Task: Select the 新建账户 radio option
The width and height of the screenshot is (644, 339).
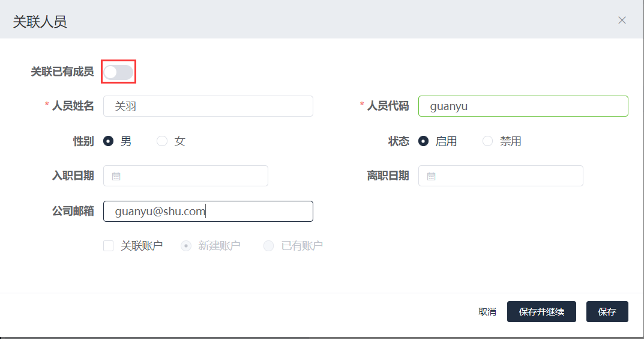Action: pyautogui.click(x=186, y=246)
